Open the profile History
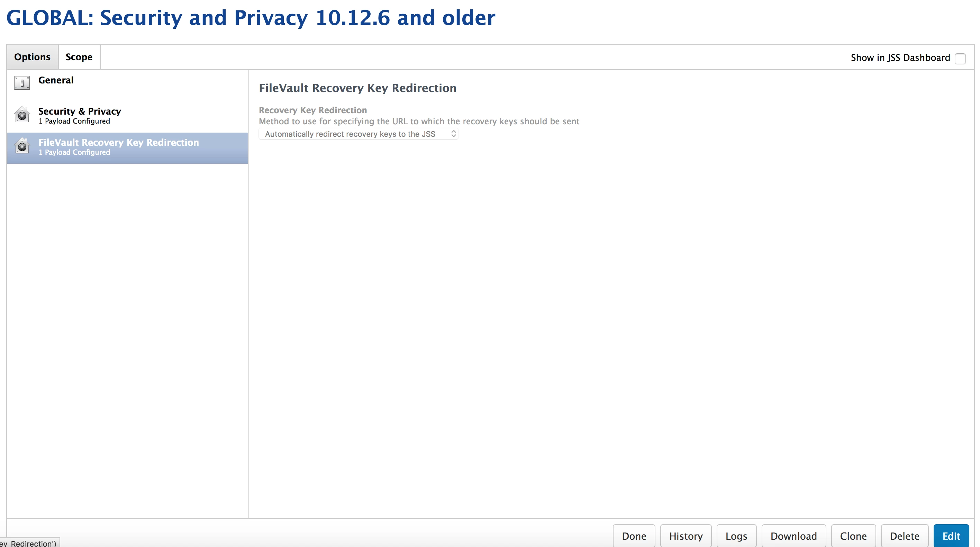This screenshot has height=547, width=980. 686,536
